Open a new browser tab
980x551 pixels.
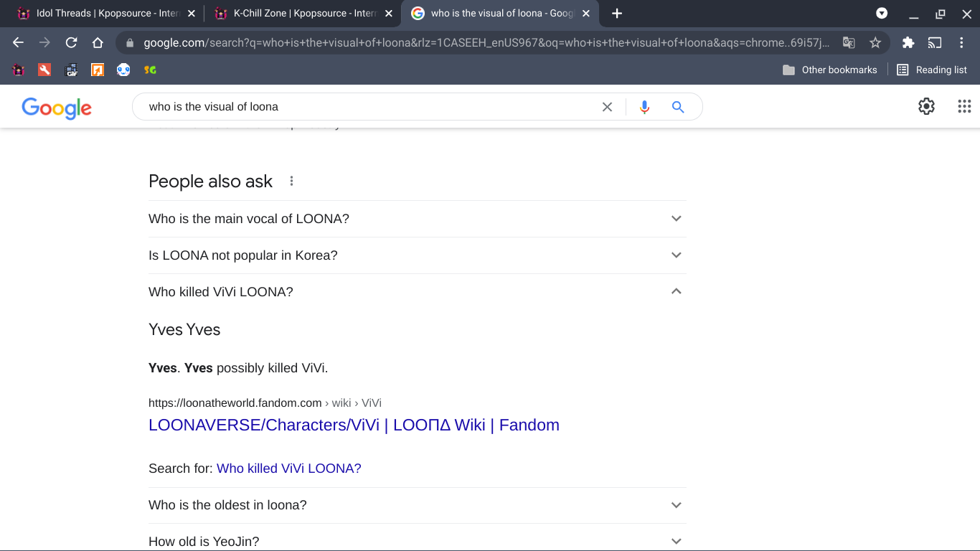tap(617, 14)
